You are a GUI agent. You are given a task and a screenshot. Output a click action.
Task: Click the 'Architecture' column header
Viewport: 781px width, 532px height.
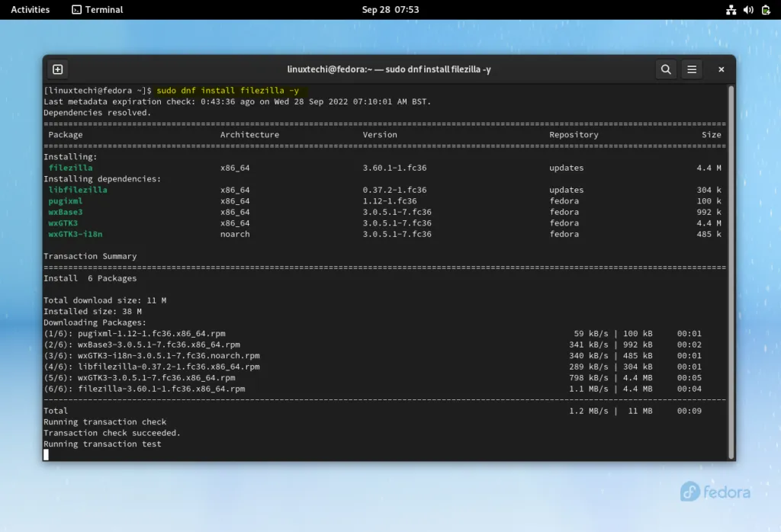click(x=249, y=134)
